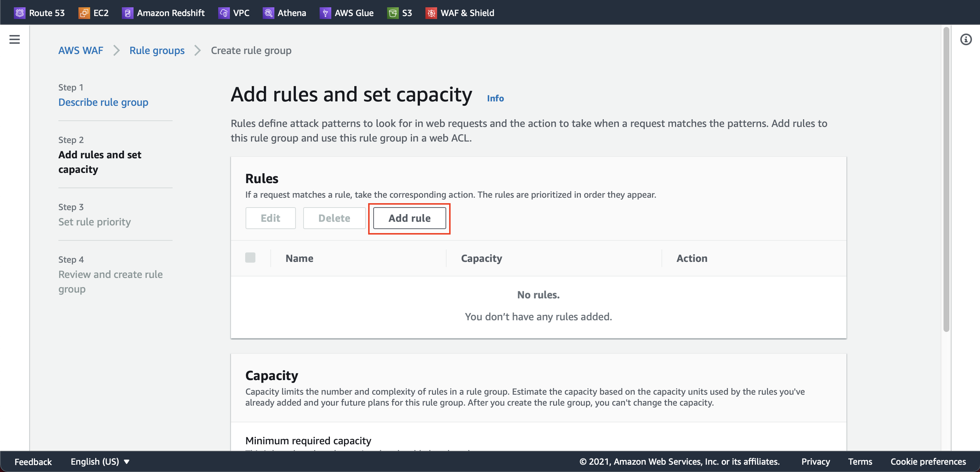Click the Feedback button in footer

pyautogui.click(x=33, y=461)
